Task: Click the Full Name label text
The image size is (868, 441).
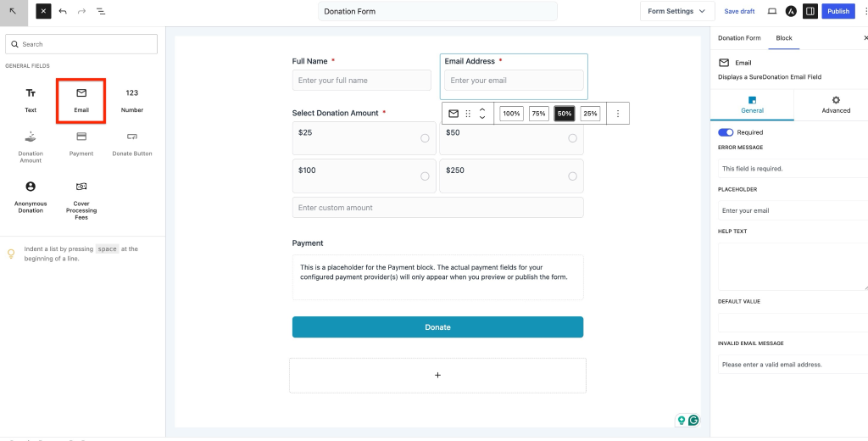Action: pos(309,61)
